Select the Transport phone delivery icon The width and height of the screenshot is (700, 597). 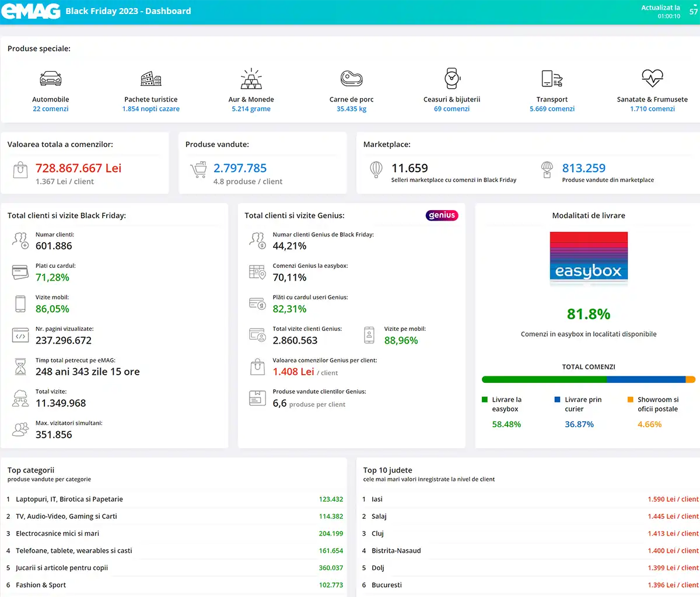(552, 78)
